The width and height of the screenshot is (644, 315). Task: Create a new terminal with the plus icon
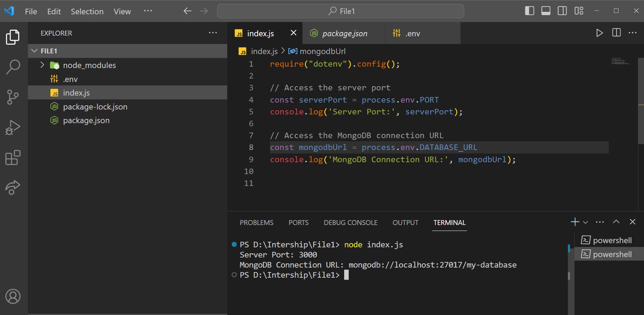tap(575, 222)
